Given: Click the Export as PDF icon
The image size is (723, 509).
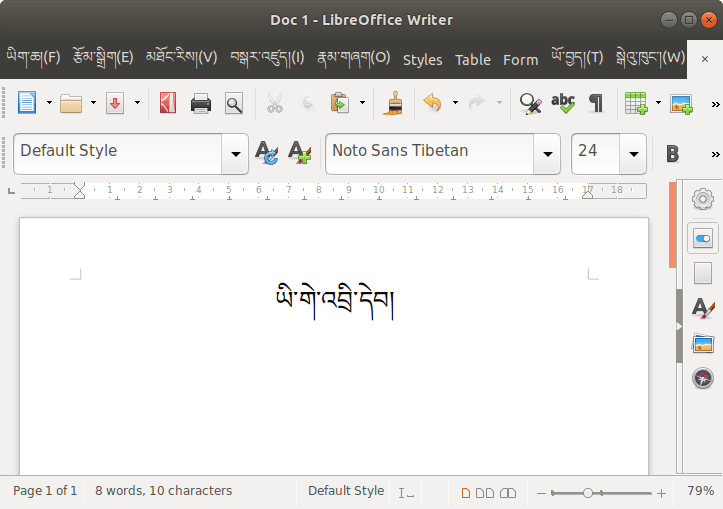Looking at the screenshot, I should click(168, 103).
